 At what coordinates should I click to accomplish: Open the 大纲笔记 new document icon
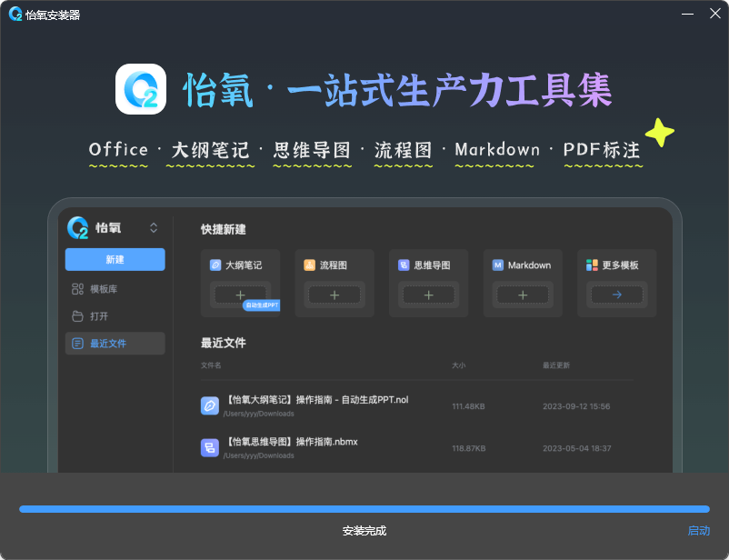point(215,265)
